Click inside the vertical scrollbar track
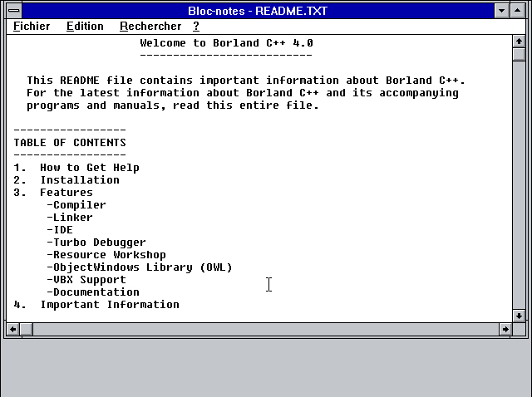This screenshot has height=397, width=532. tap(519, 183)
